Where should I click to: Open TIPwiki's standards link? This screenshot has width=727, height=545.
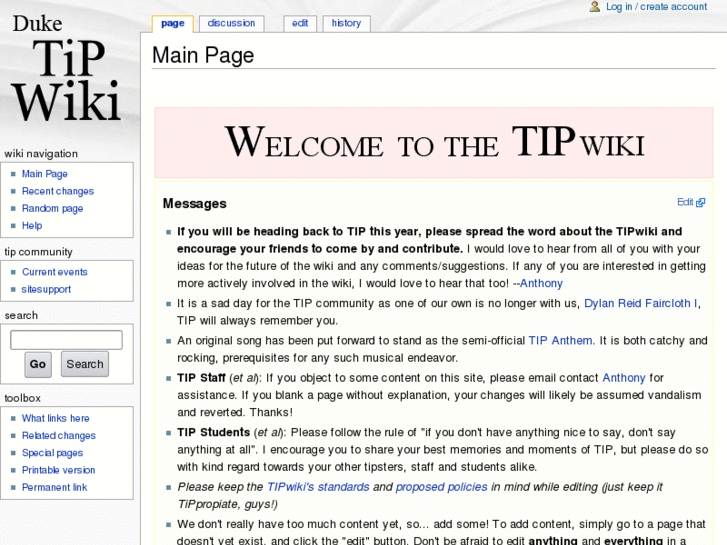(x=318, y=487)
